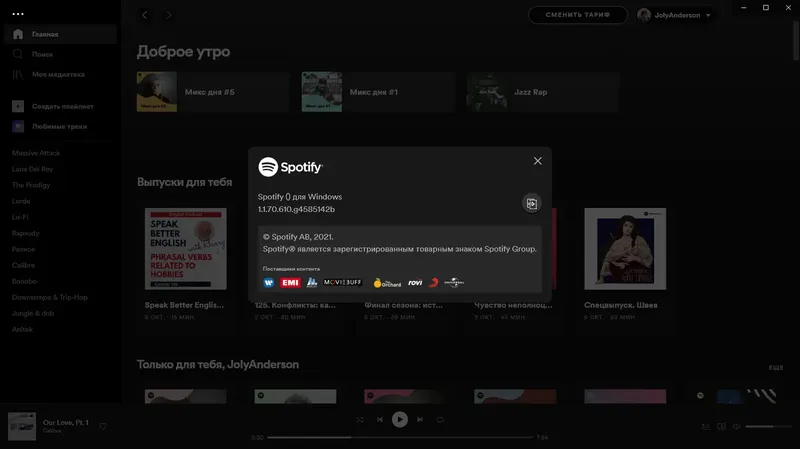Open Микс дня #1 card
This screenshot has width=800, height=449.
click(x=378, y=92)
